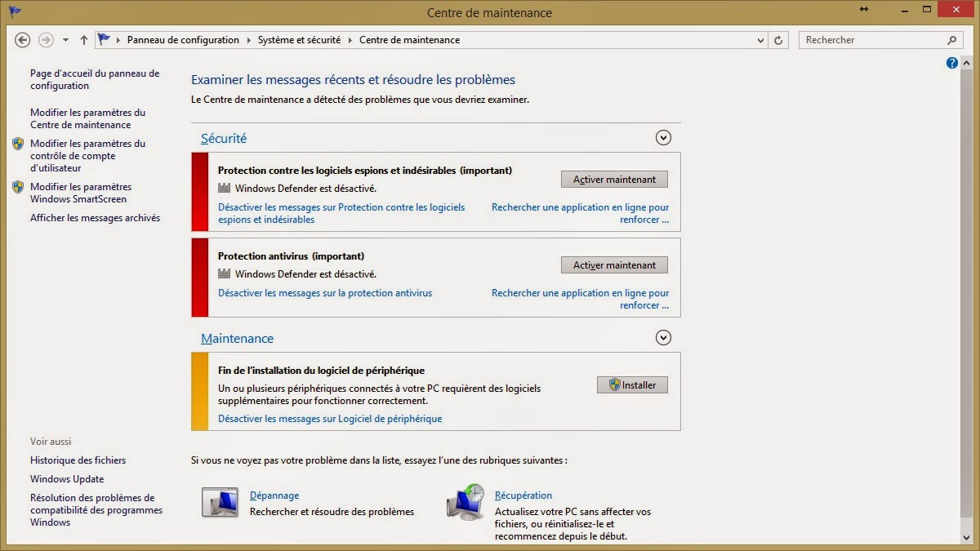Click the Récupération computer icon

465,501
